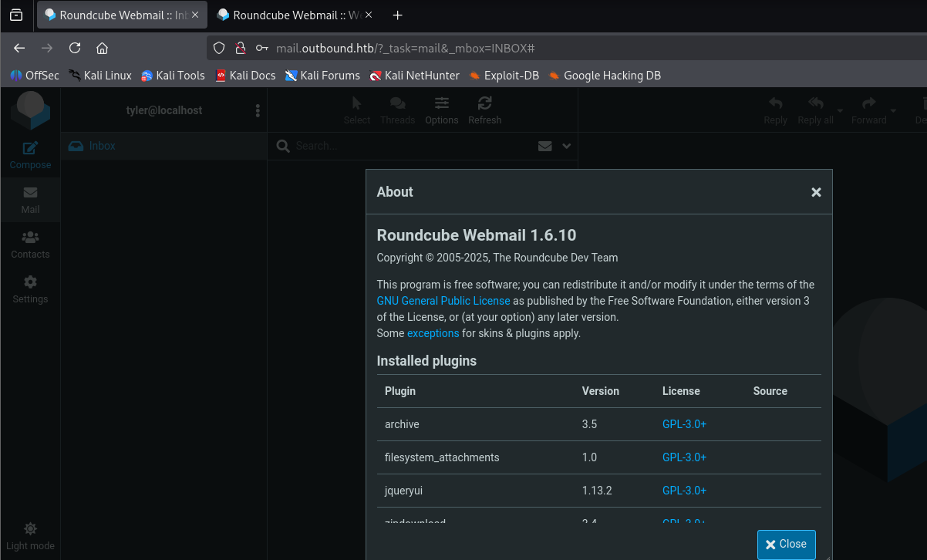The height and width of the screenshot is (560, 927).
Task: Click the mail search field
Action: pyautogui.click(x=413, y=146)
